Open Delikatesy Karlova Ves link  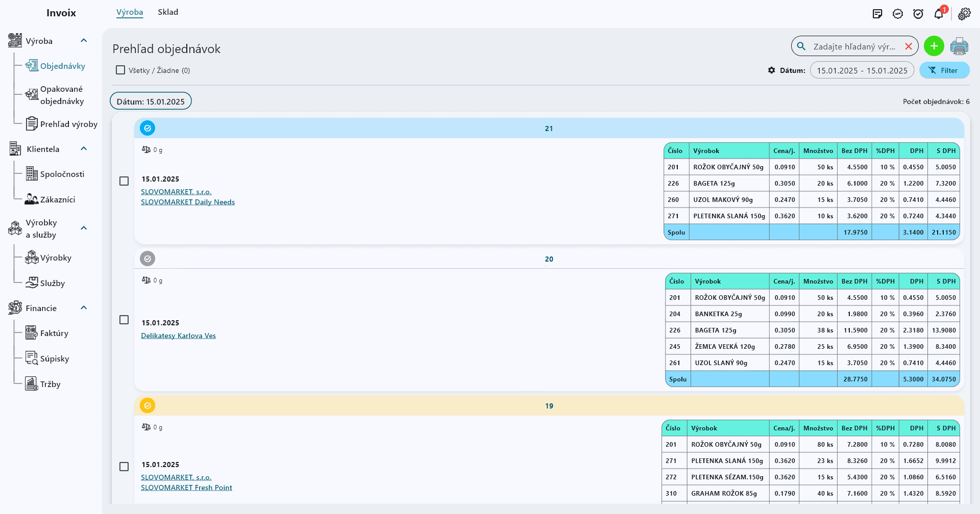point(178,336)
